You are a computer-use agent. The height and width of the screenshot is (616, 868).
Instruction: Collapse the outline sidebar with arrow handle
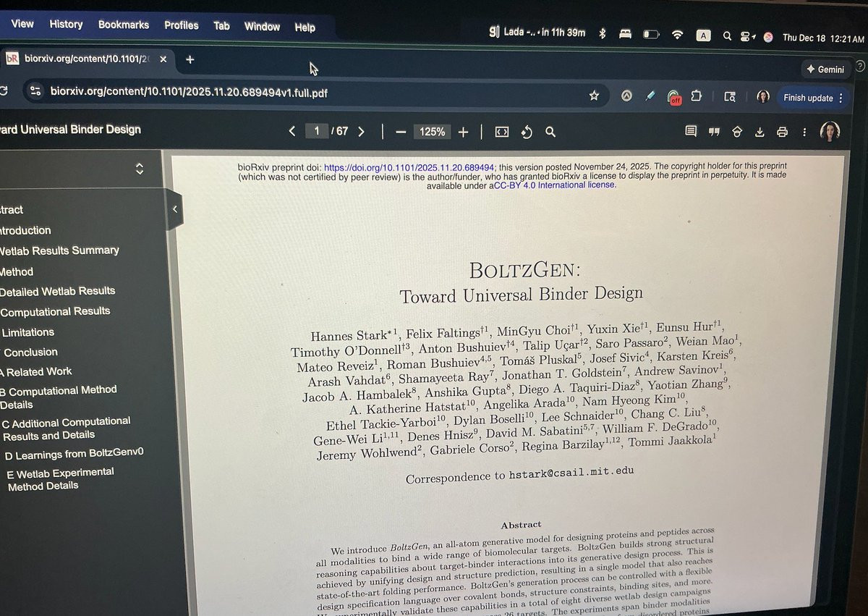click(x=174, y=209)
